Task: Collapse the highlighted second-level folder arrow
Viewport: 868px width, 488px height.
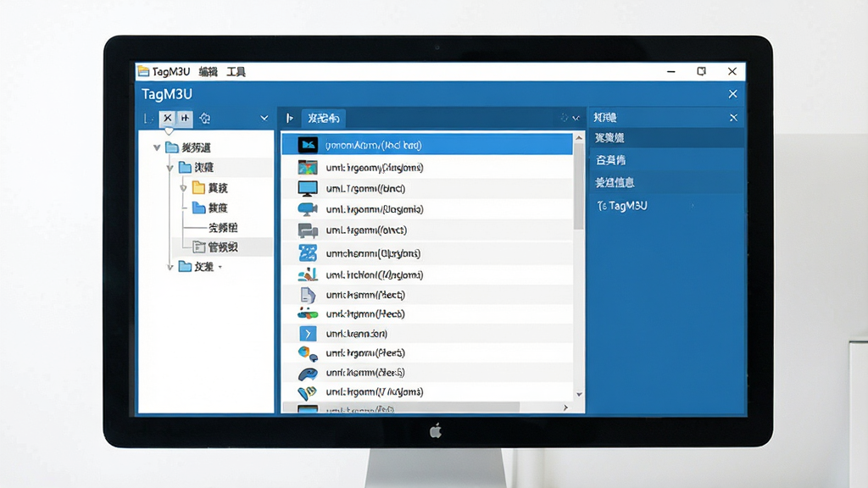Action: (170, 168)
